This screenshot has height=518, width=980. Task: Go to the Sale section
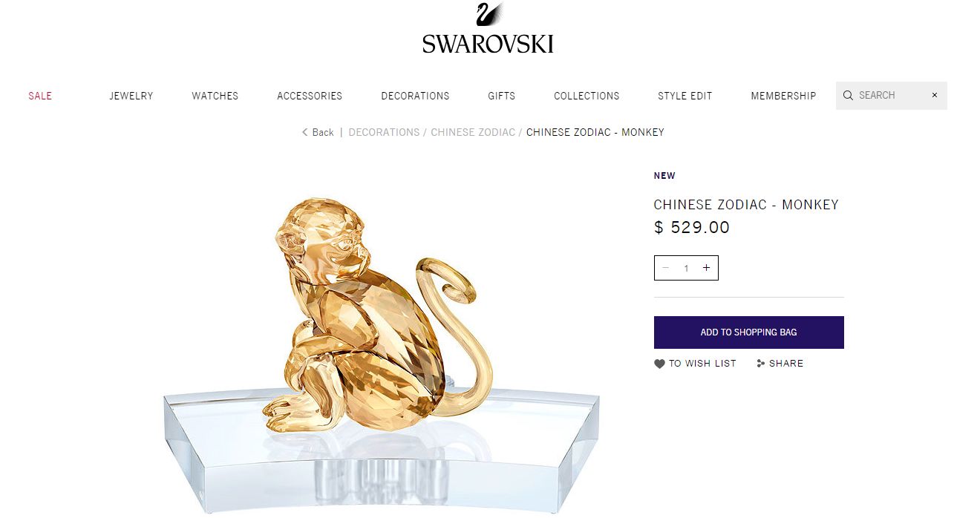coord(40,96)
